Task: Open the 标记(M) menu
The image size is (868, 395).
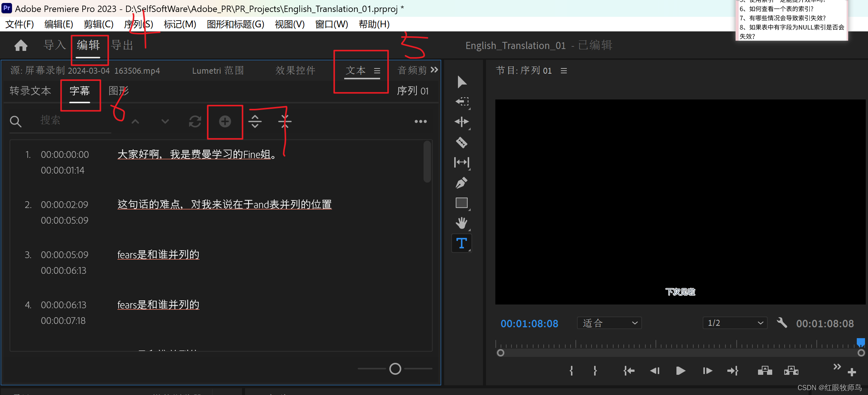Action: [x=180, y=24]
